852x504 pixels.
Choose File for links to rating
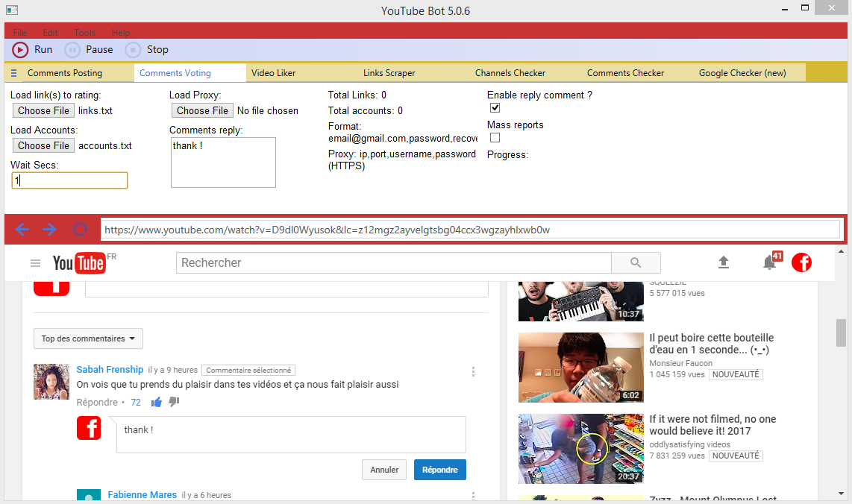coord(43,110)
